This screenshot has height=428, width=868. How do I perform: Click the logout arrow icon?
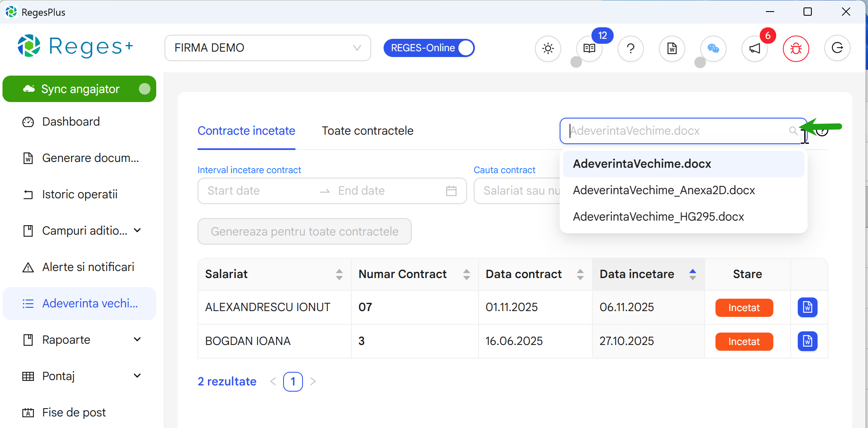point(837,48)
